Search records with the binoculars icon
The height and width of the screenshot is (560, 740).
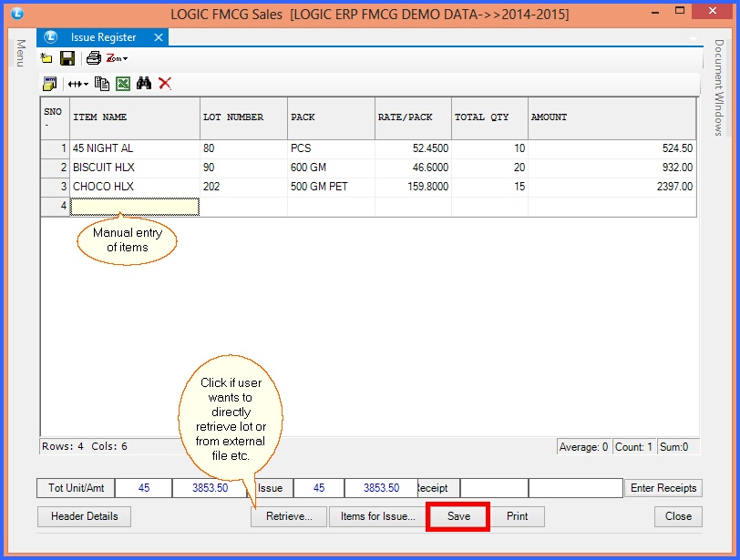144,83
